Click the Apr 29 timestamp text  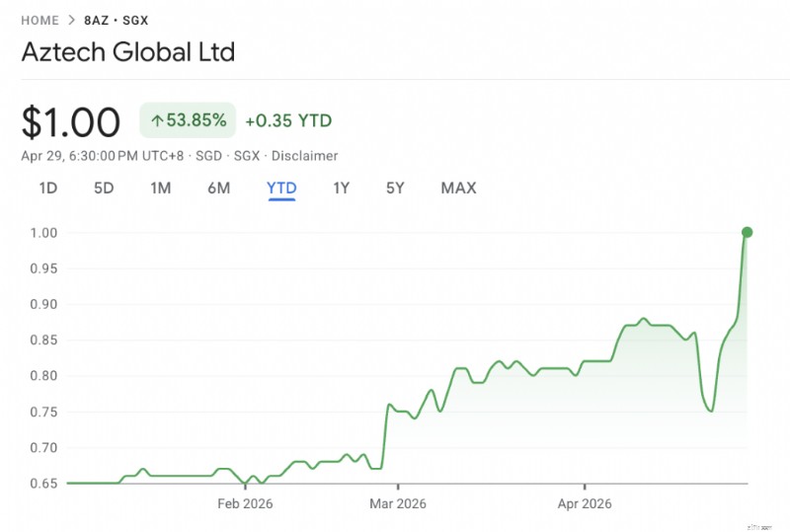[x=103, y=156]
